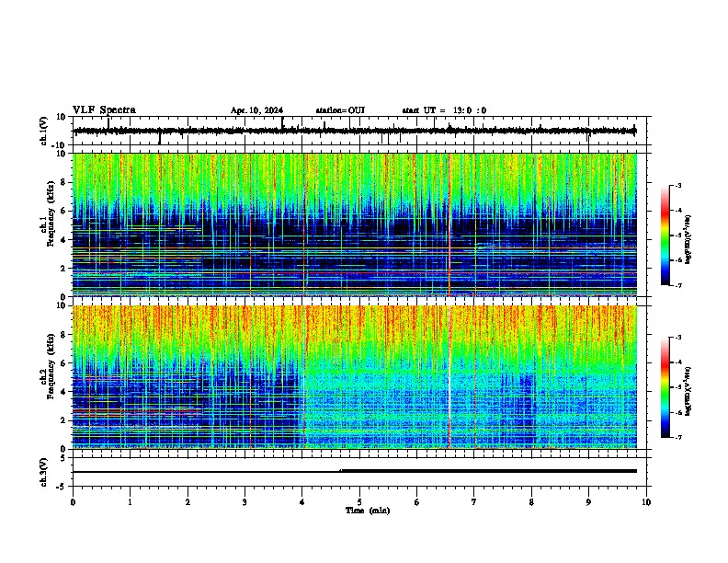728x563 pixels.
Task: Click the ch.2 spectrogram color scale bar
Action: tap(665, 387)
